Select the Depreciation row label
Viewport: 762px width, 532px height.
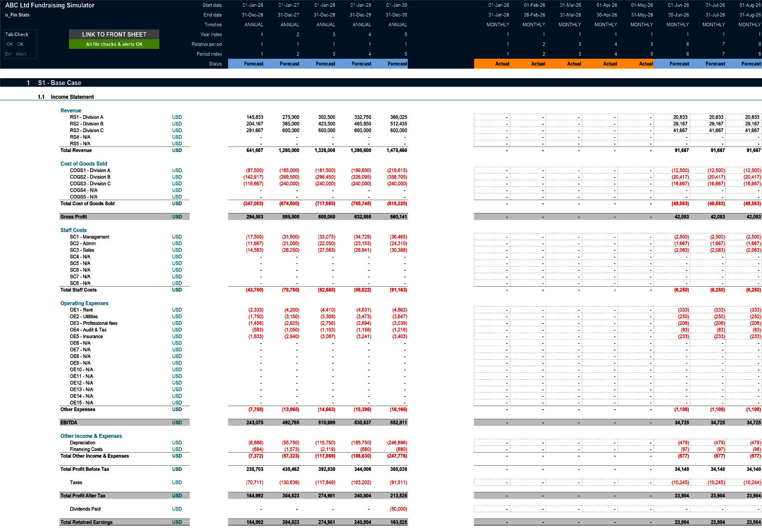point(83,443)
